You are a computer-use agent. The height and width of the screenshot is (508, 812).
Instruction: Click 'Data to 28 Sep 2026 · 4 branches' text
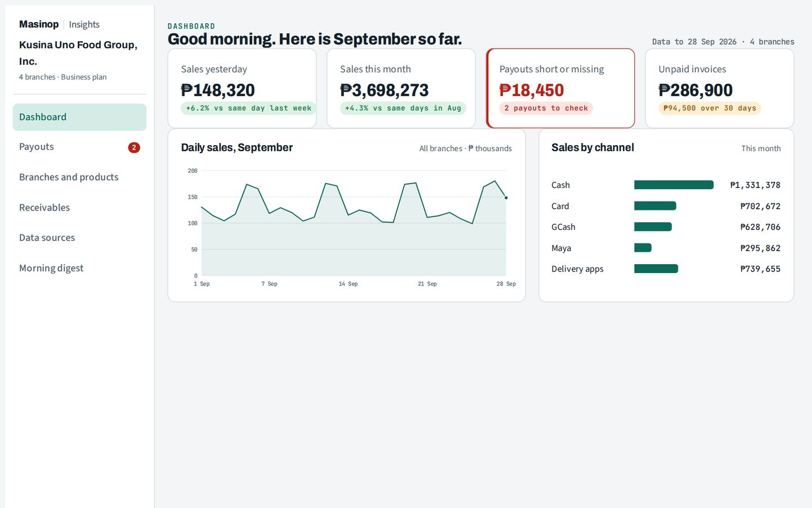723,42
